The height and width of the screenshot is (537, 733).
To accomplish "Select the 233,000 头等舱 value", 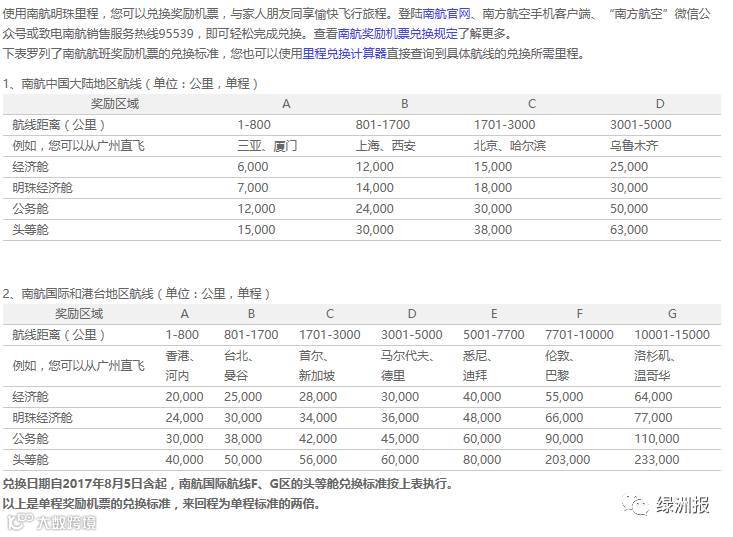I will pos(656,460).
